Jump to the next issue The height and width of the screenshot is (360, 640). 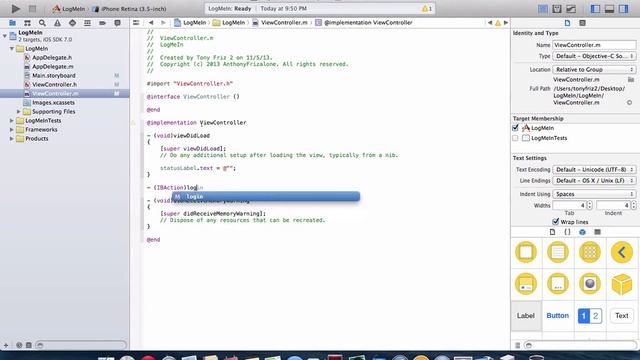[x=506, y=23]
